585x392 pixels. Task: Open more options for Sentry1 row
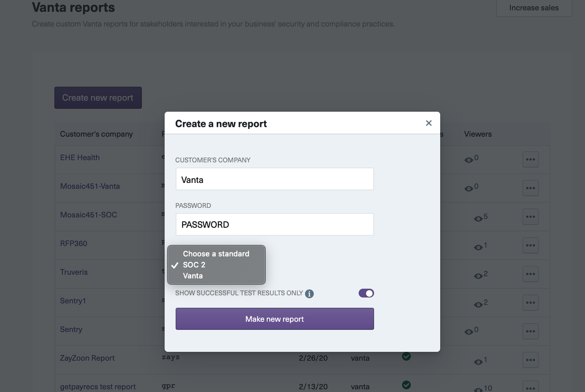pyautogui.click(x=531, y=303)
